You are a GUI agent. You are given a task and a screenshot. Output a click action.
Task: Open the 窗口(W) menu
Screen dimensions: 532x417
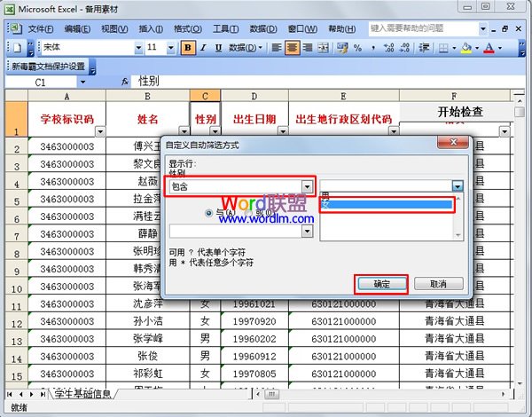[x=302, y=29]
